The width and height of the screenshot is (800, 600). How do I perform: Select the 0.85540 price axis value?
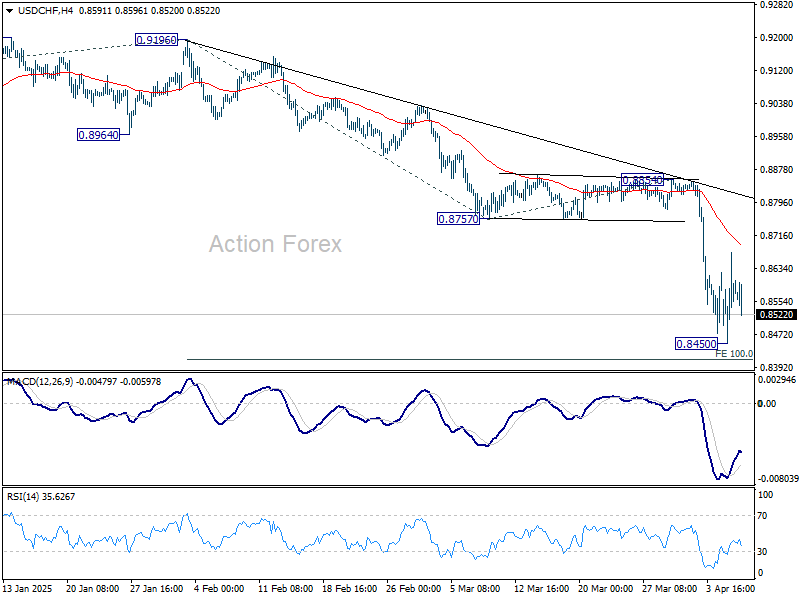coord(776,302)
